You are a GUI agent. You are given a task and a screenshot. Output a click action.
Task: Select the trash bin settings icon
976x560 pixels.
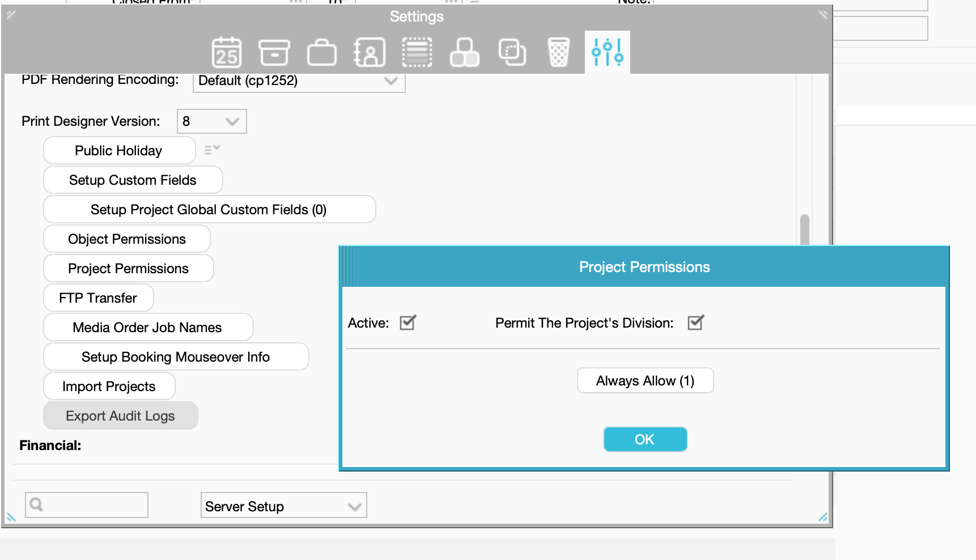click(x=559, y=53)
